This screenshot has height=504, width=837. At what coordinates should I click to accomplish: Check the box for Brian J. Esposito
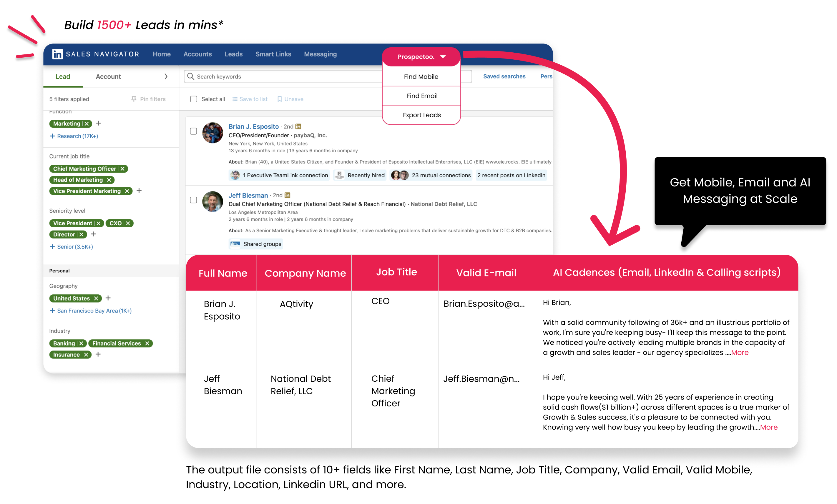pyautogui.click(x=194, y=131)
